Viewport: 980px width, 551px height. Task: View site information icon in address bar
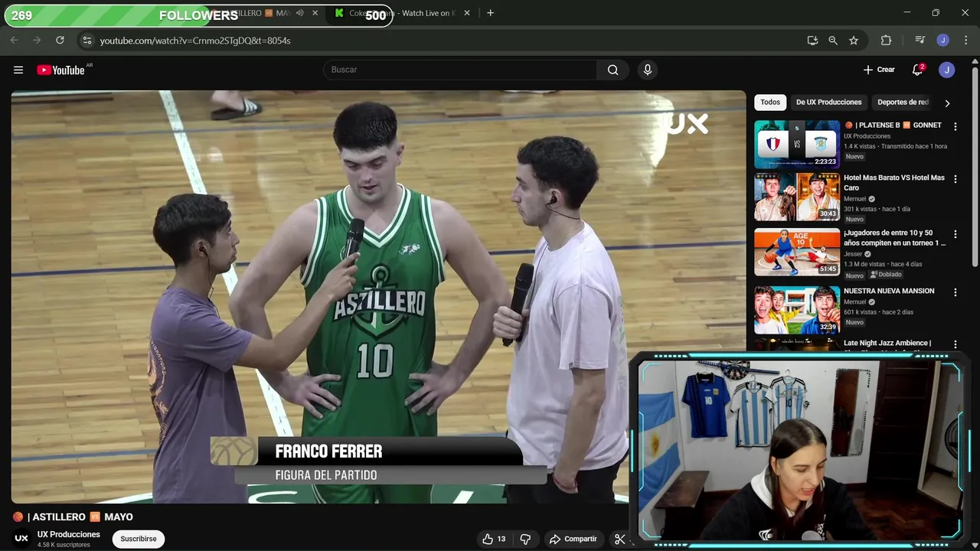tap(87, 41)
